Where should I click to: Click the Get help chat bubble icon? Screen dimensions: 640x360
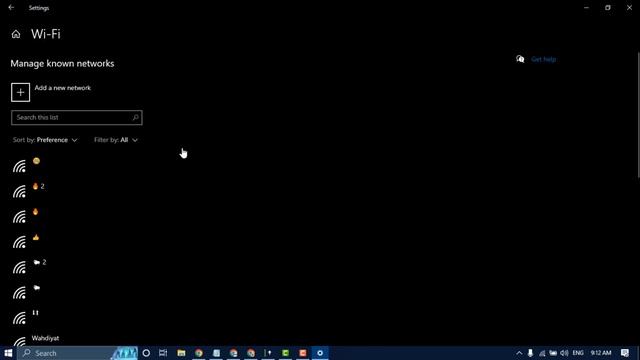(x=520, y=59)
